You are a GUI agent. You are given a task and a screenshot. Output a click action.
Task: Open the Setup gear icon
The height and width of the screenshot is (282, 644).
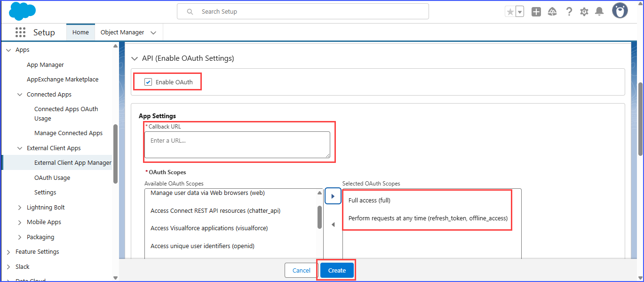(584, 12)
